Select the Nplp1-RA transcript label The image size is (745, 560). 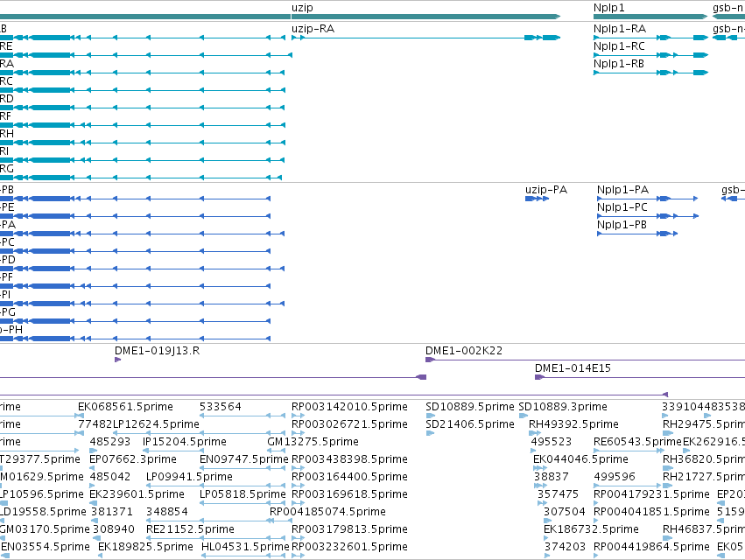click(x=620, y=29)
